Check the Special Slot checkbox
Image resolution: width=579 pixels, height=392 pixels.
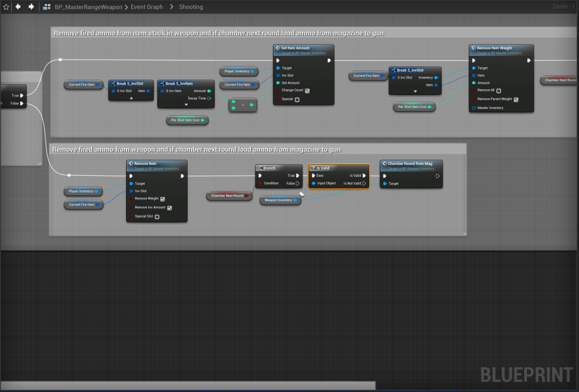(x=157, y=216)
